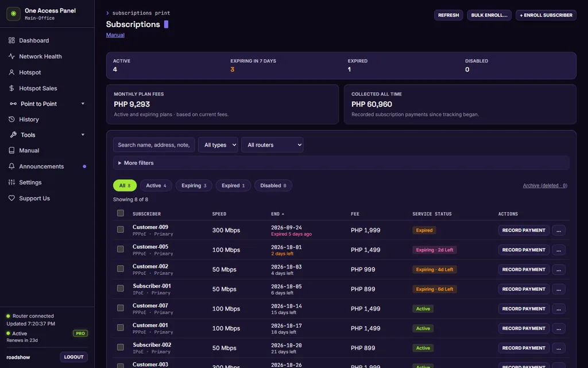The height and width of the screenshot is (368, 588).
Task: Click the Tools wrench icon
Action: (13, 135)
